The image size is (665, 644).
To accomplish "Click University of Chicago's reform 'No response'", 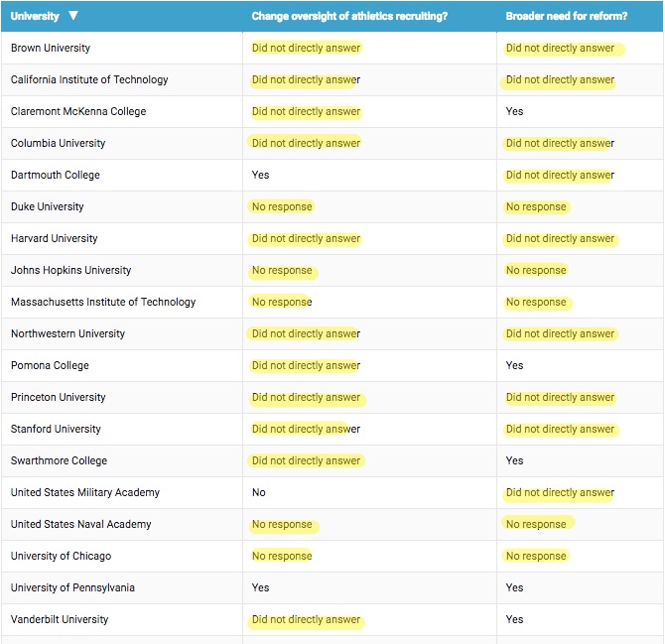I will (536, 557).
